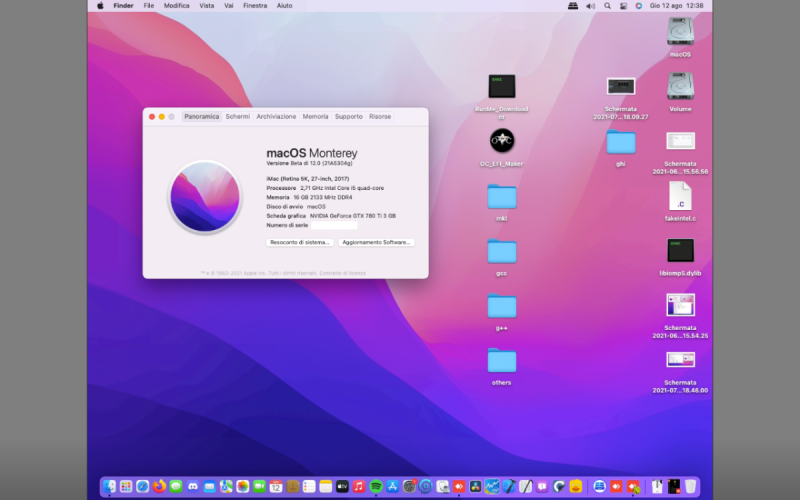
Task: Switch to the Schermi tab
Action: [238, 117]
